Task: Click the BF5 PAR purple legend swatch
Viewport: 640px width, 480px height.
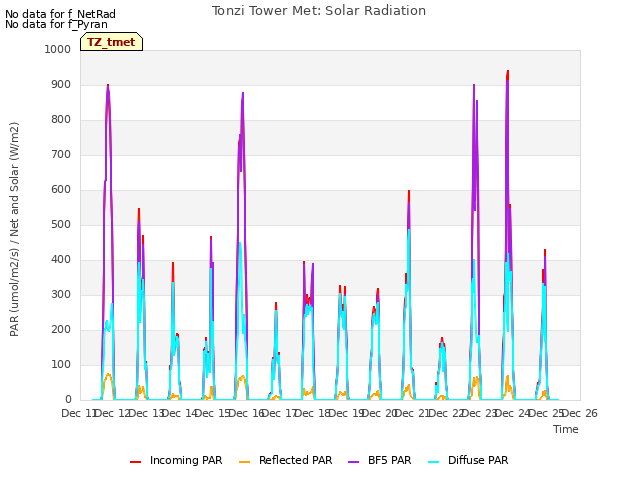Action: [x=353, y=461]
